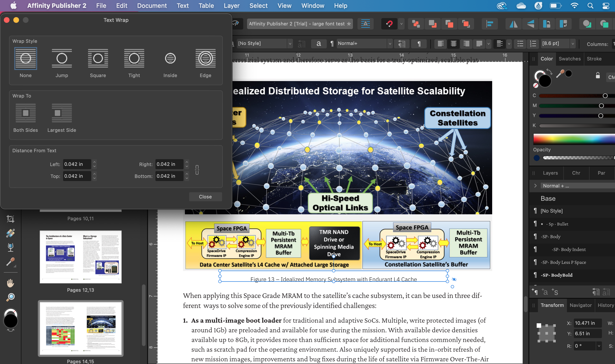The image size is (615, 364).
Task: Select the Tight wrap style
Action: pyautogui.click(x=134, y=59)
